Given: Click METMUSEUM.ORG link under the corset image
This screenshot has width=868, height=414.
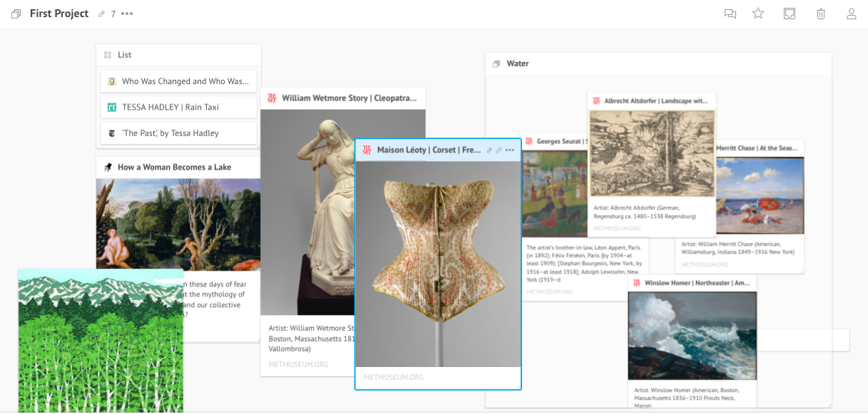Looking at the screenshot, I should [x=394, y=377].
